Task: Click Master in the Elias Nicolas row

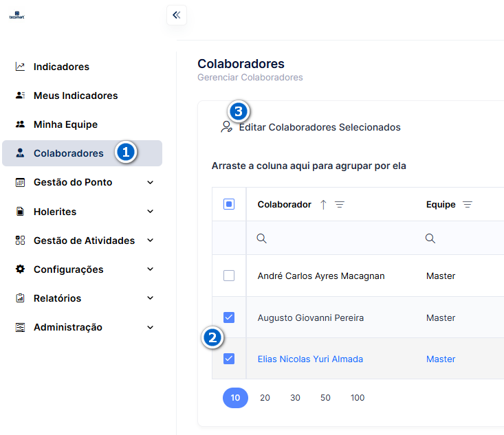Action: pyautogui.click(x=441, y=359)
